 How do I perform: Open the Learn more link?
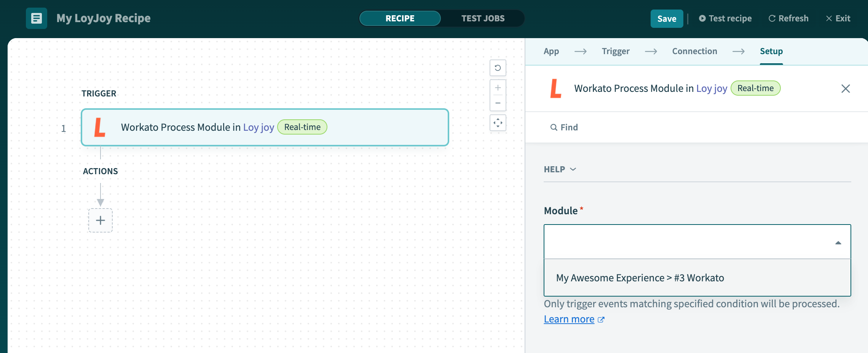pyautogui.click(x=569, y=319)
